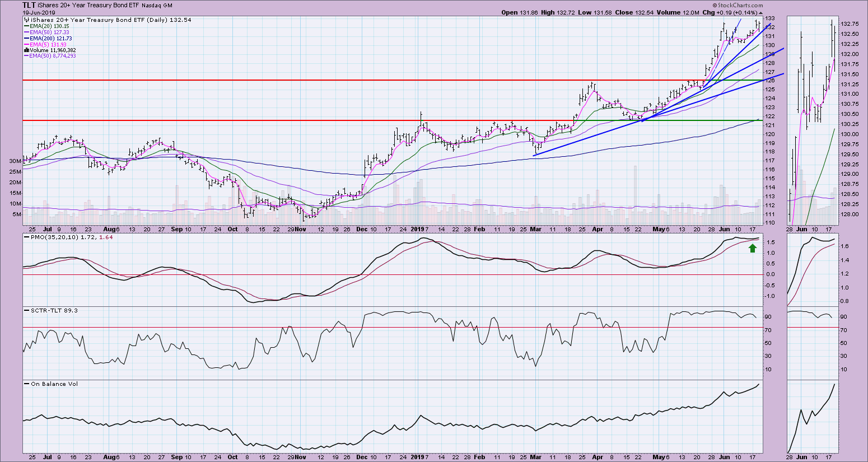Click the On Balance Vol panel label
This screenshot has height=462, width=868.
point(54,384)
